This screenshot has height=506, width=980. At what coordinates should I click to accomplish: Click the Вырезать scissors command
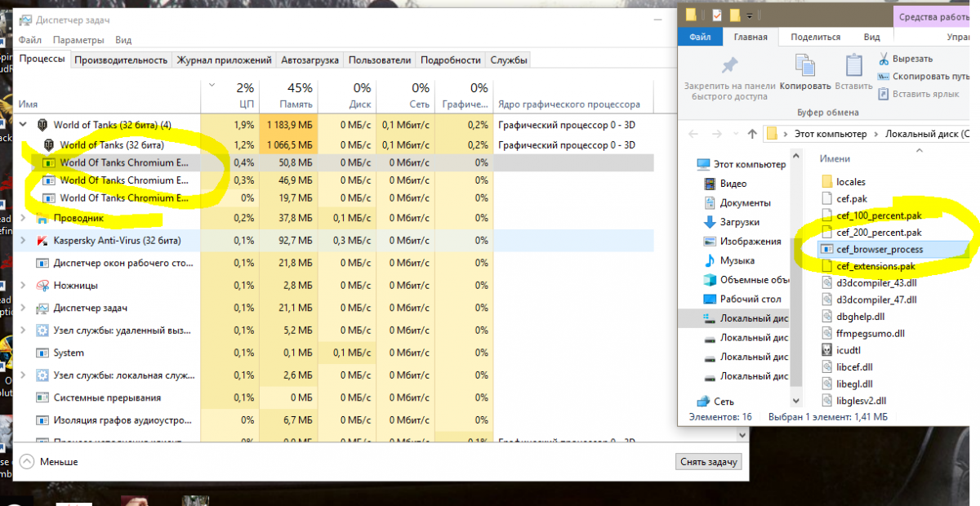906,59
